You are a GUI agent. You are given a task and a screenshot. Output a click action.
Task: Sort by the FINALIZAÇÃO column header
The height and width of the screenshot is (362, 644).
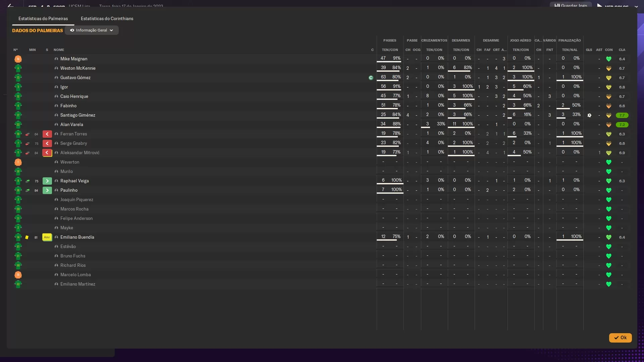(x=570, y=41)
